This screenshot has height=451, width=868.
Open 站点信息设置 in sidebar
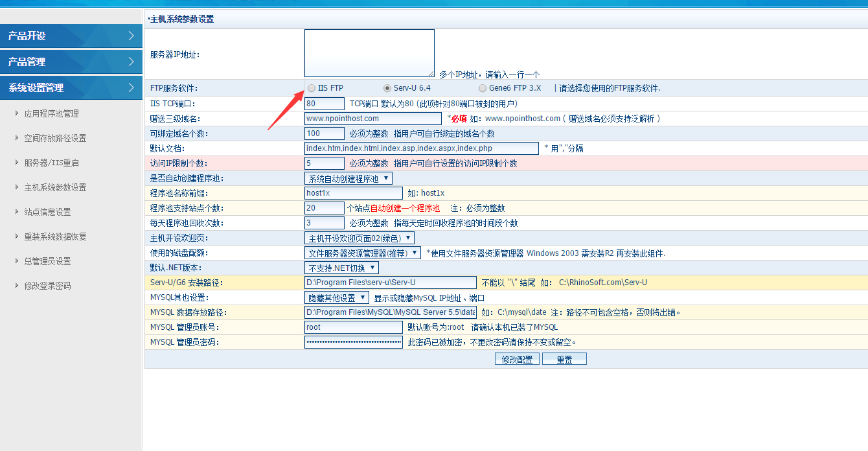click(47, 212)
